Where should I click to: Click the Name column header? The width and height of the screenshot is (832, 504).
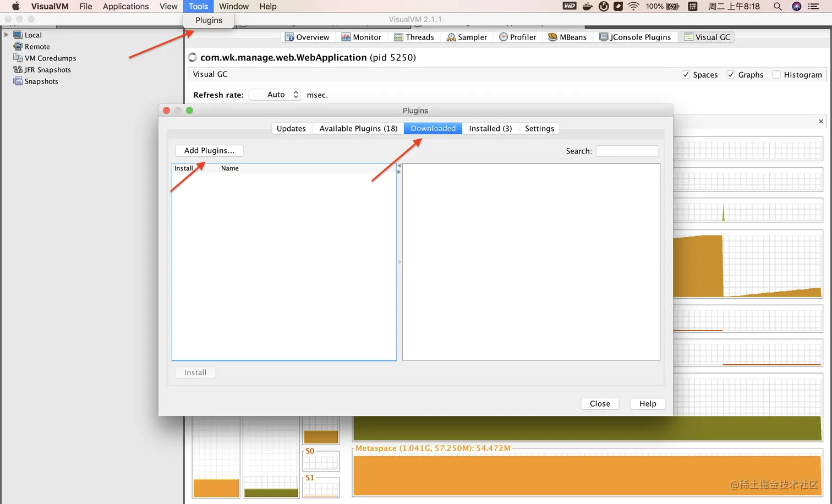pyautogui.click(x=307, y=168)
